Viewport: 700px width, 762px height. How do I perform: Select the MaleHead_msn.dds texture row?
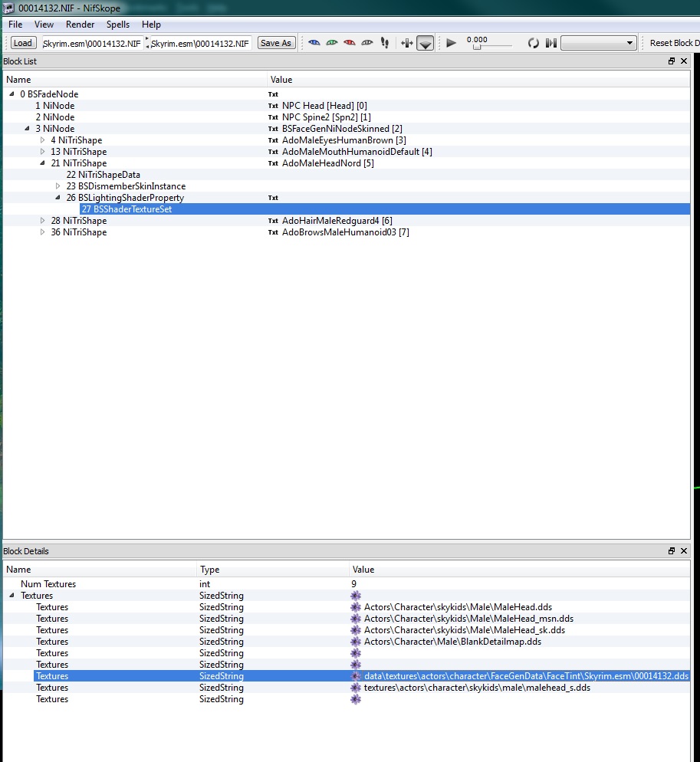pyautogui.click(x=347, y=619)
